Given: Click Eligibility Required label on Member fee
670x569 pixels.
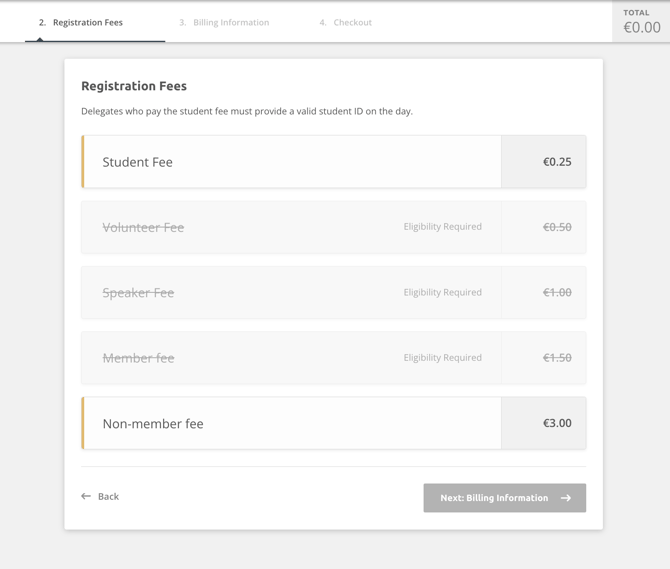Looking at the screenshot, I should point(443,358).
